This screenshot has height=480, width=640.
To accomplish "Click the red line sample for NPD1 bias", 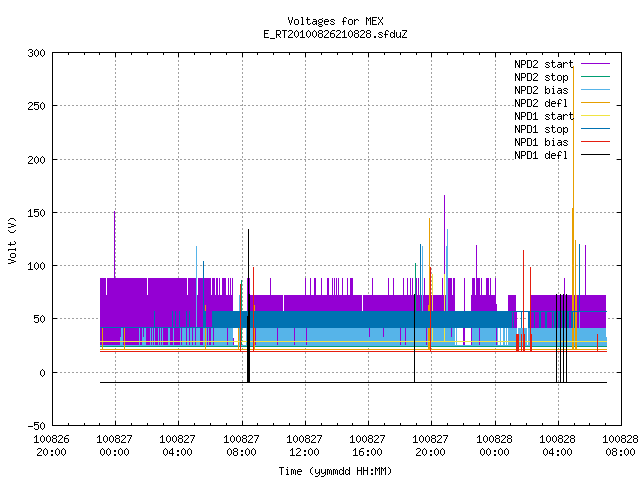I will (x=595, y=142).
